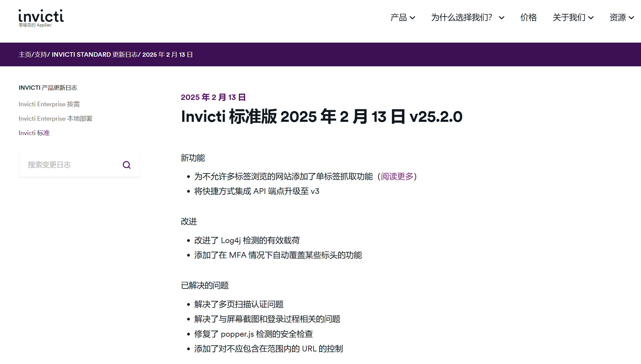Go to 主页 breadcrumb
The height and width of the screenshot is (364, 641).
click(25, 55)
